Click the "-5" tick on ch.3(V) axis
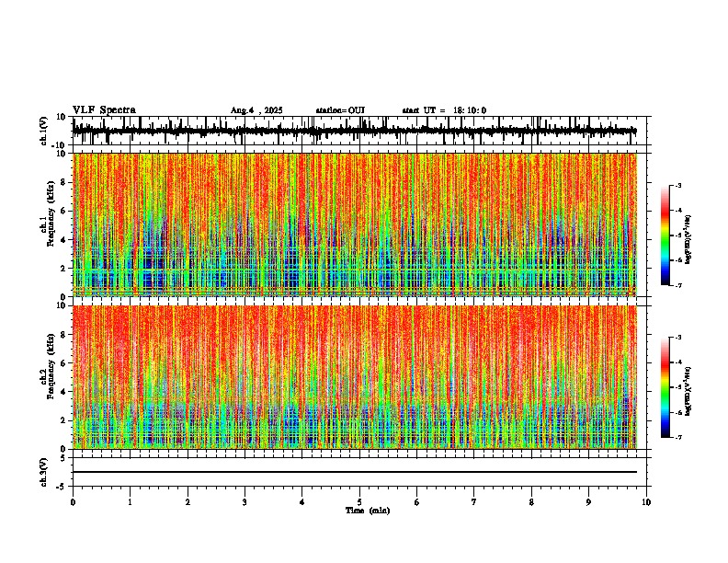This screenshot has width=728, height=563. pyautogui.click(x=62, y=487)
